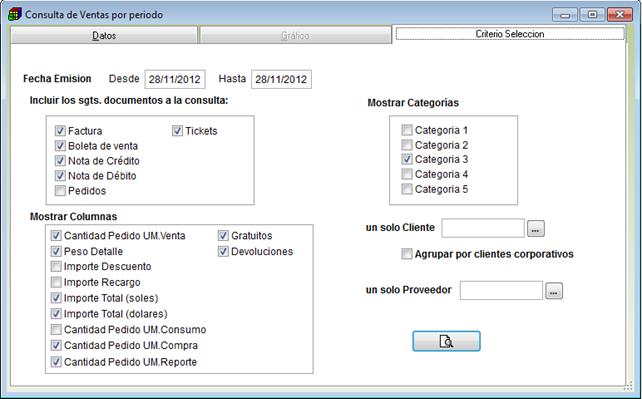Maximize the Consulta de Ventas window
The image size is (642, 399).
592,15
